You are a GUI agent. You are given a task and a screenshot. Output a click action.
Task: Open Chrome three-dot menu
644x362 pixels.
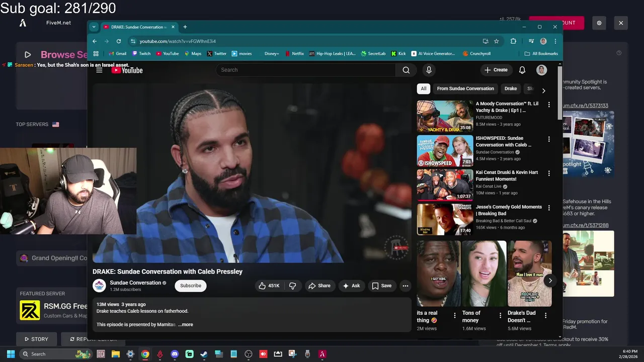click(555, 41)
